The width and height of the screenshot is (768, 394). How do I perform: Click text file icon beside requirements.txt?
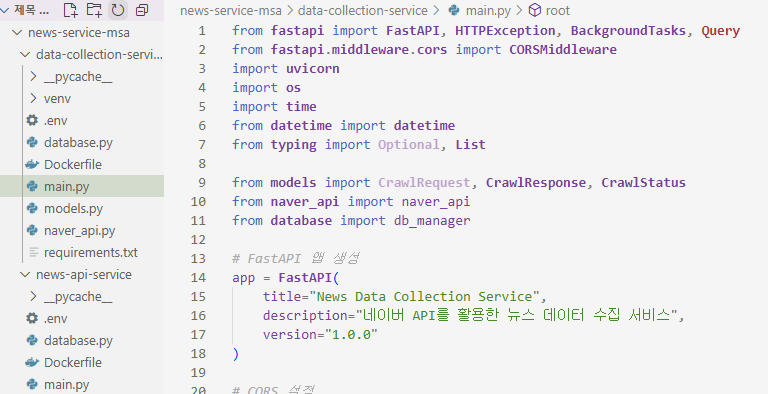click(x=33, y=252)
